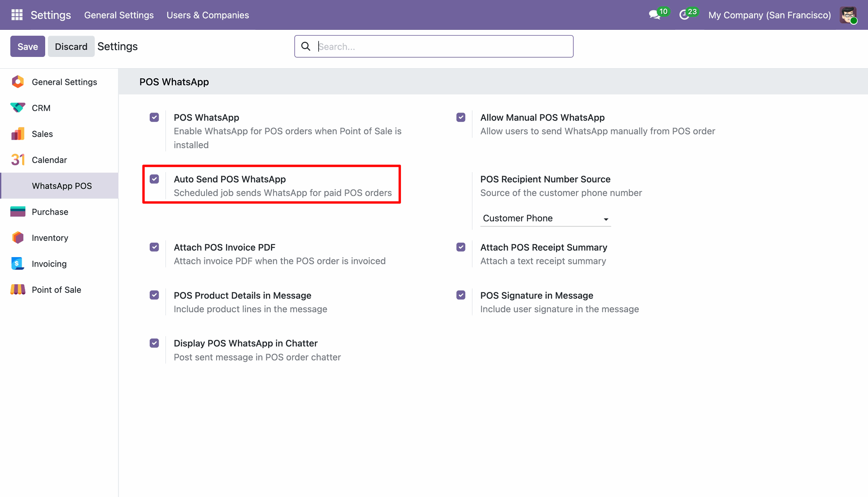The image size is (868, 497).
Task: Click the Calendar 31 icon
Action: (18, 160)
